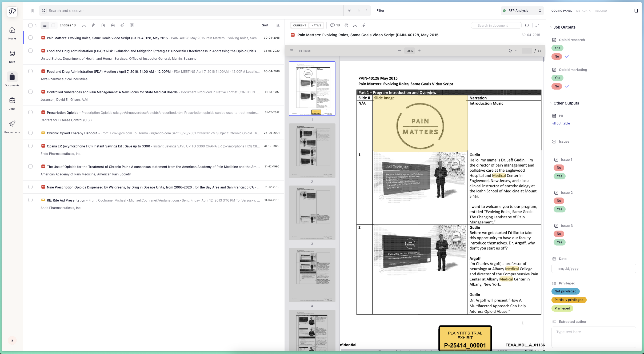
Task: Open fullscreen document view
Action: [537, 25]
